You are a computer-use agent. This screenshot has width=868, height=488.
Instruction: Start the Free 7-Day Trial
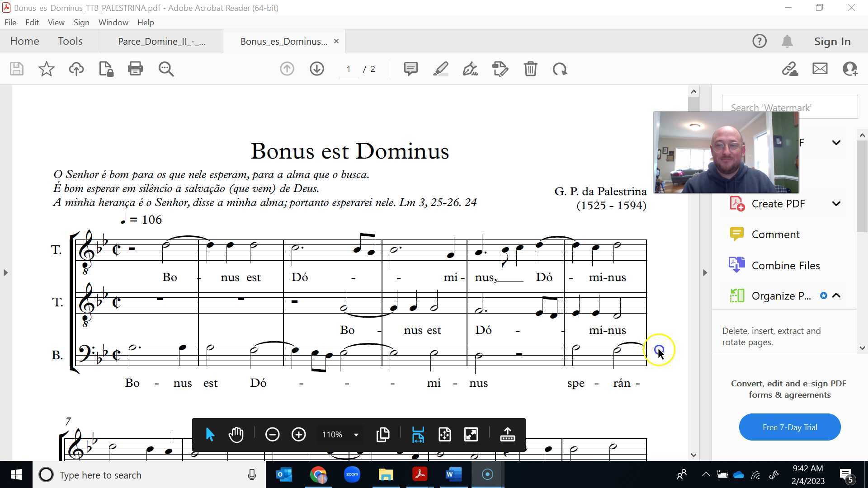tap(789, 427)
